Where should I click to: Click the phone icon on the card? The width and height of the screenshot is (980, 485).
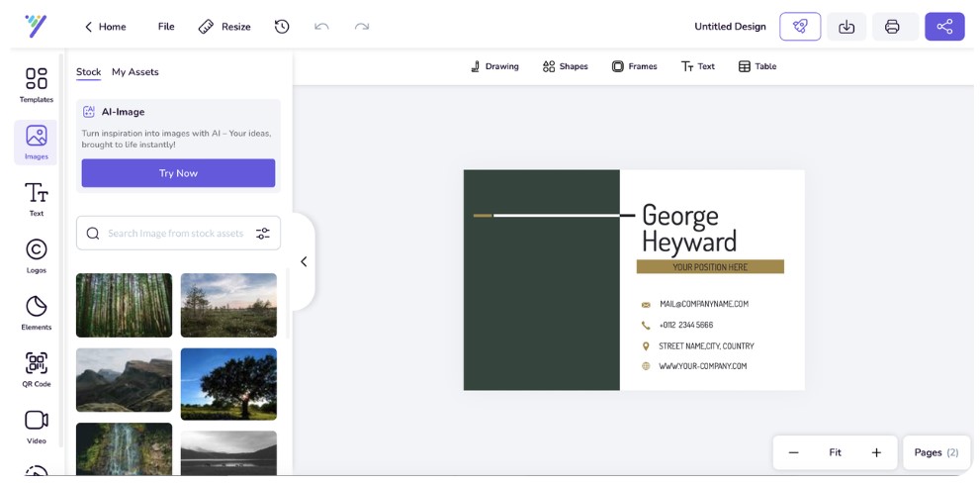tap(646, 326)
